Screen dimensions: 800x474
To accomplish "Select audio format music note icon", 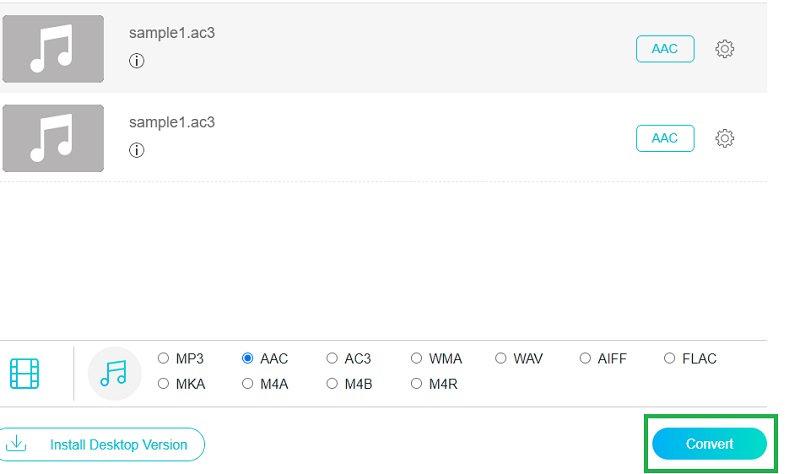I will pos(114,373).
